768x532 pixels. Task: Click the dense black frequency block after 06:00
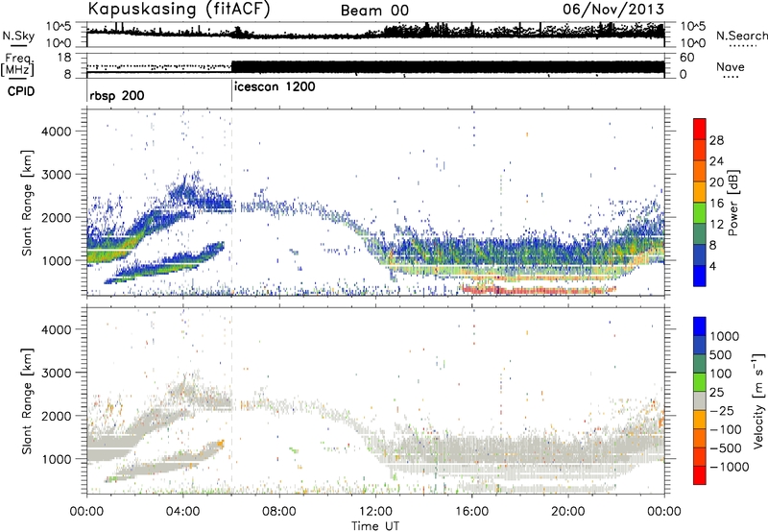[447, 66]
